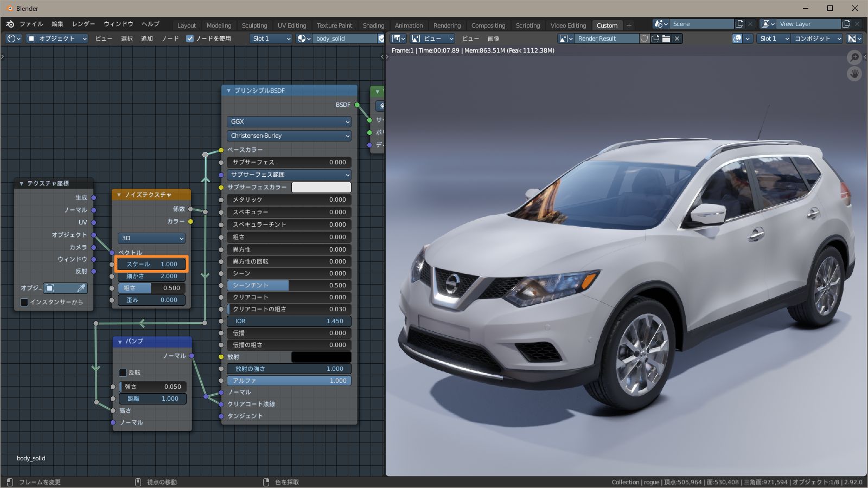Open the ノード menu in node editor

[170, 38]
